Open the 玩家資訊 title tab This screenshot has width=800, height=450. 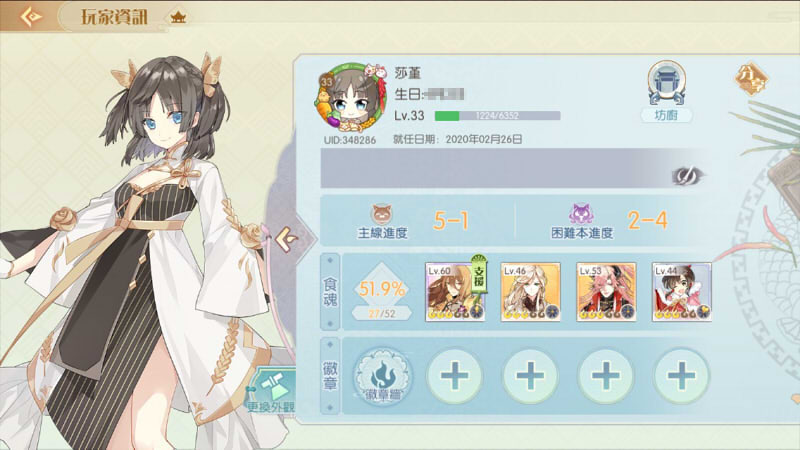[114, 17]
